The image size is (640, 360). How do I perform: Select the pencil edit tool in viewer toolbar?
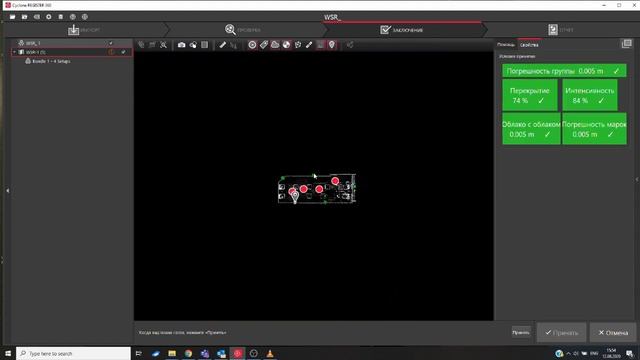(x=309, y=45)
